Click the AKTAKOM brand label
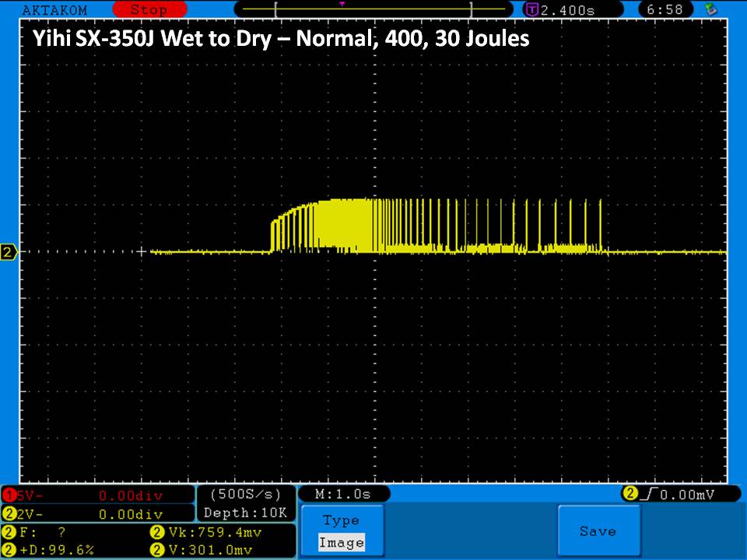Viewport: 747px width, 560px height. click(x=54, y=10)
